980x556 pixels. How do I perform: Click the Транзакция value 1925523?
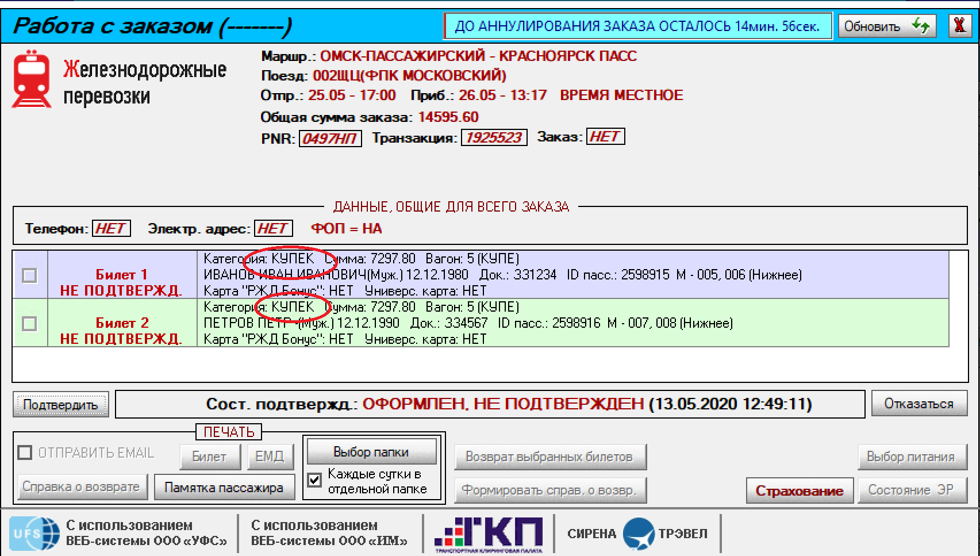[494, 138]
